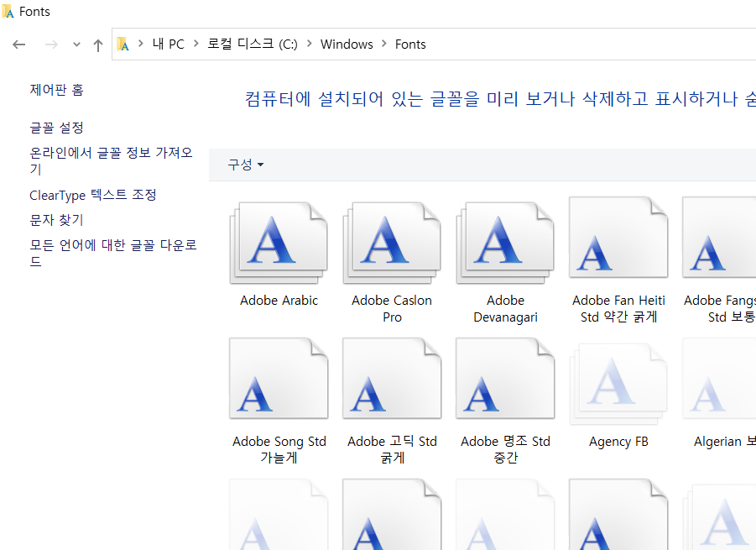This screenshot has height=550, width=756.
Task: Open 온라인에서 글꼴 정보 가져오기 link
Action: 111,160
